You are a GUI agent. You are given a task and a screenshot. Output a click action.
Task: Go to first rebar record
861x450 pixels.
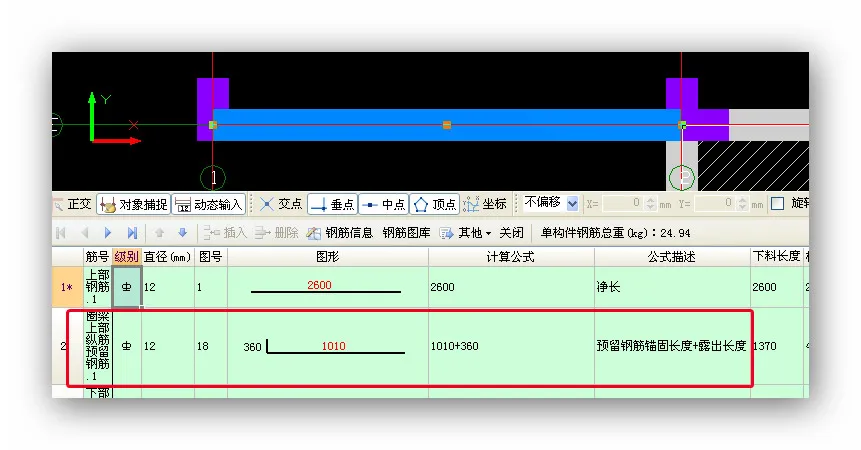coord(61,233)
